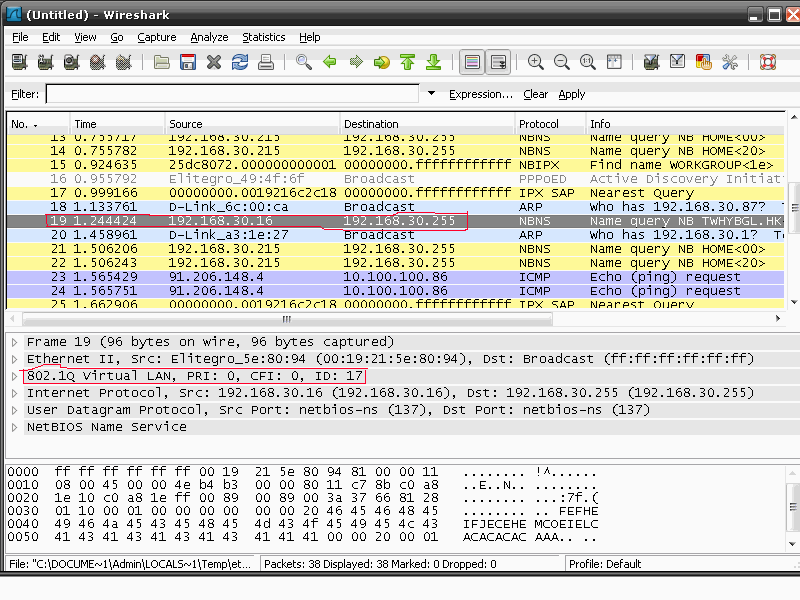Expand NetBIOS Name Service details

[x=15, y=427]
